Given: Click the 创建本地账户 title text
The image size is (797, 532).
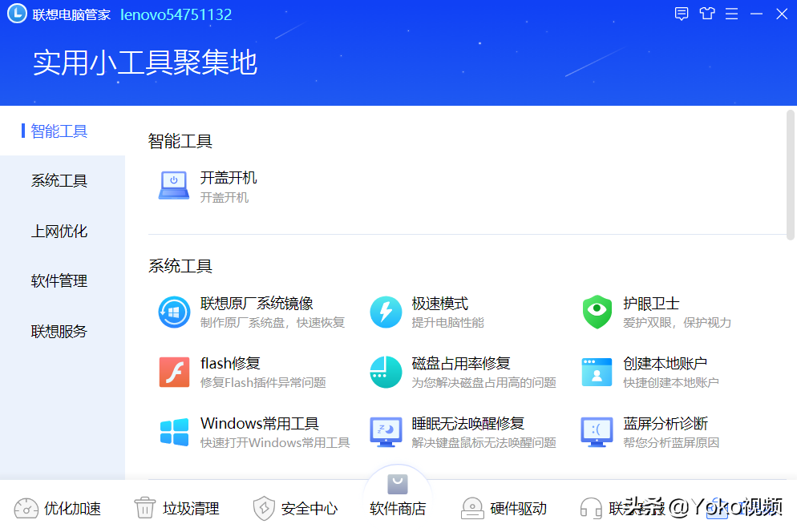Looking at the screenshot, I should coord(665,363).
